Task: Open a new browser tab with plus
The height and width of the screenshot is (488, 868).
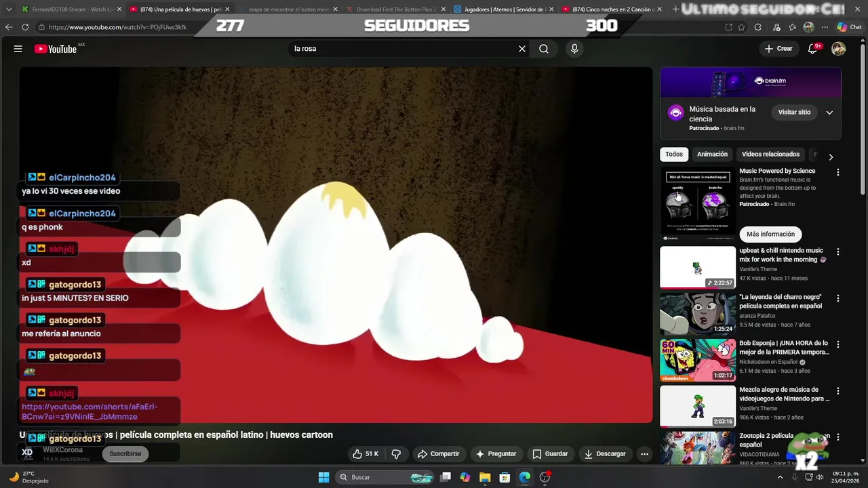Action: (x=675, y=9)
